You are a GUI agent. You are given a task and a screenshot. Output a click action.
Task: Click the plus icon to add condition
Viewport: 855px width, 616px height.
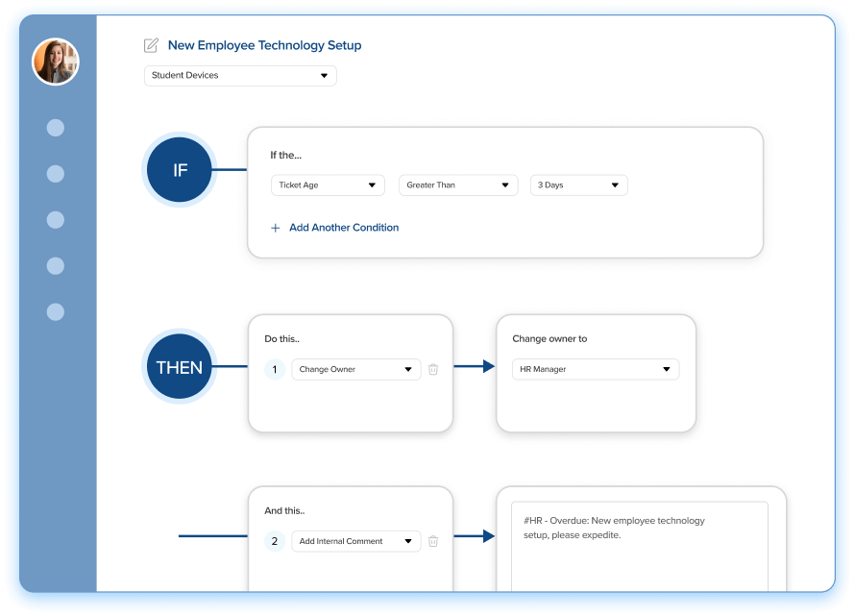(x=276, y=228)
